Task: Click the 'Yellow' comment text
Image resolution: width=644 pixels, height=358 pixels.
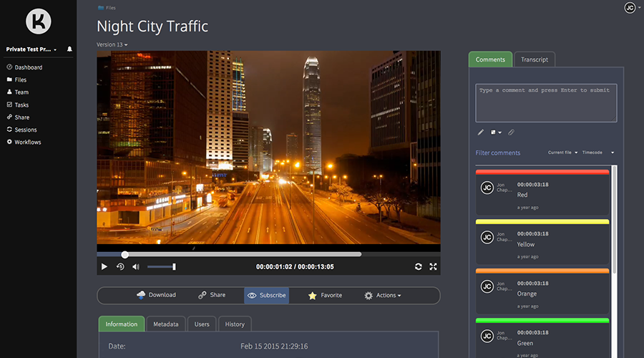Action: 526,245
